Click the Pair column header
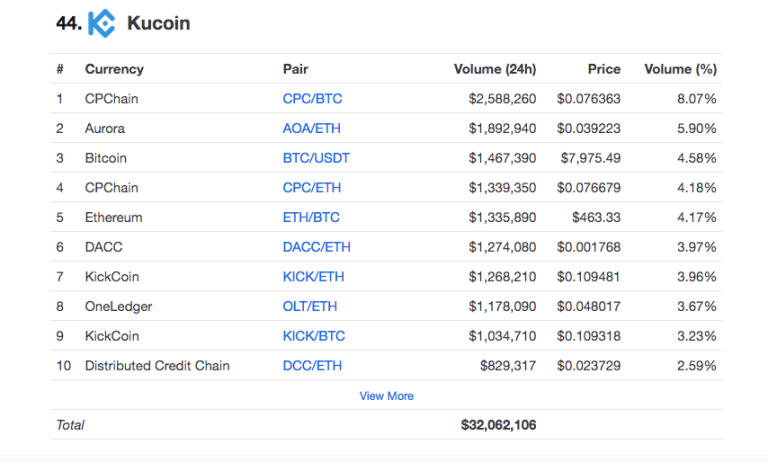Image resolution: width=768 pixels, height=462 pixels. (296, 69)
